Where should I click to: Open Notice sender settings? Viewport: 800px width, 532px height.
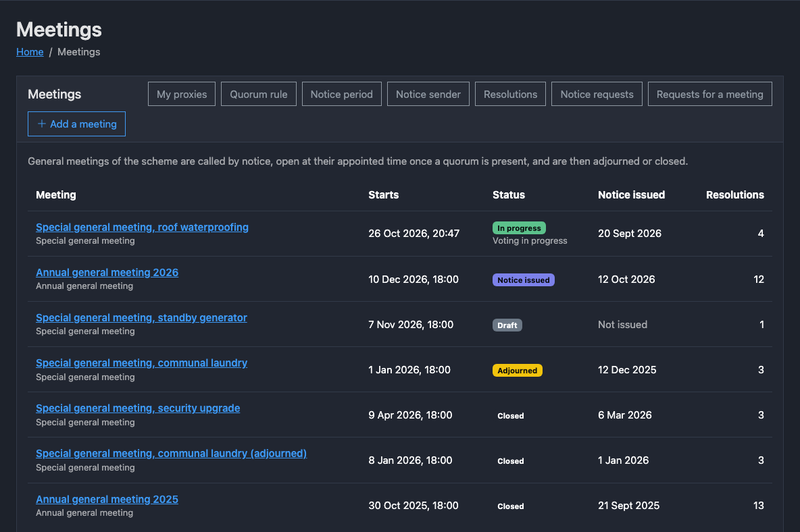coord(428,95)
